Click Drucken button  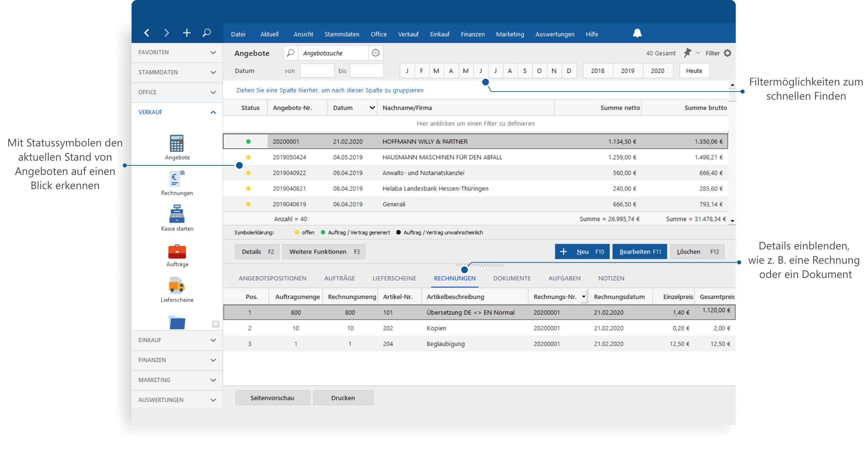343,398
